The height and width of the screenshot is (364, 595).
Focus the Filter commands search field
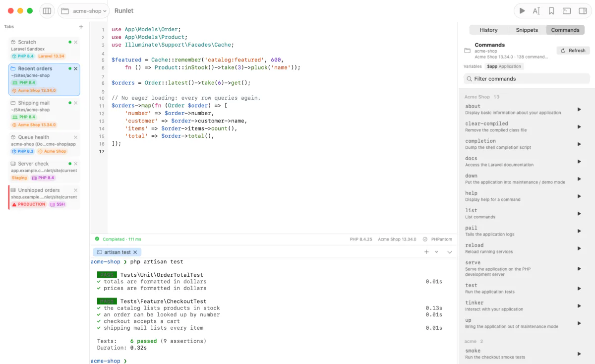527,79
